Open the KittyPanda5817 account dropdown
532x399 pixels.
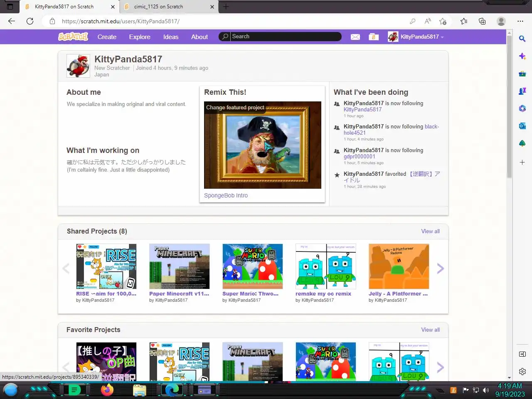pos(416,37)
